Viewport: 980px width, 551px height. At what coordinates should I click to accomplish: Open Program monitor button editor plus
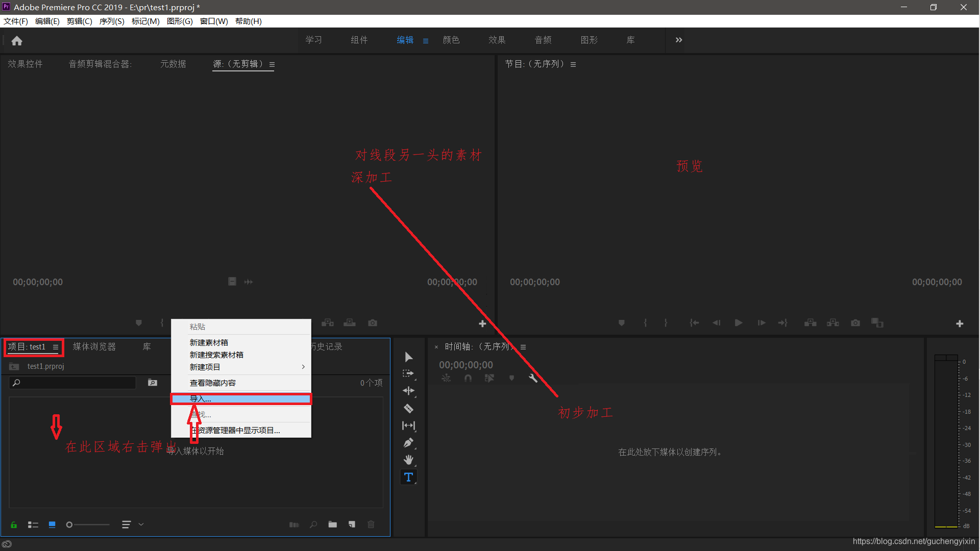(960, 324)
